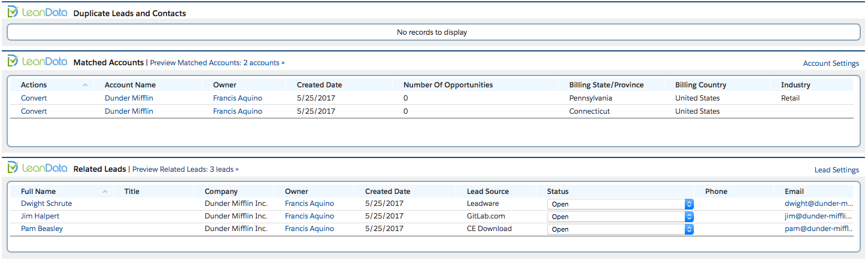Click LeanData logo beside Duplicate Leads and Contacts

(x=37, y=12)
